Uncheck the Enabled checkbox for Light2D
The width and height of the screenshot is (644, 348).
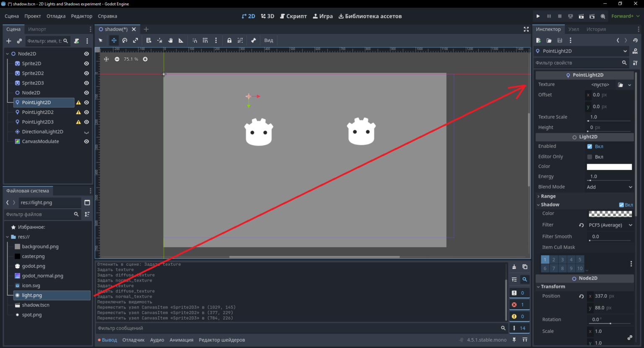click(589, 147)
